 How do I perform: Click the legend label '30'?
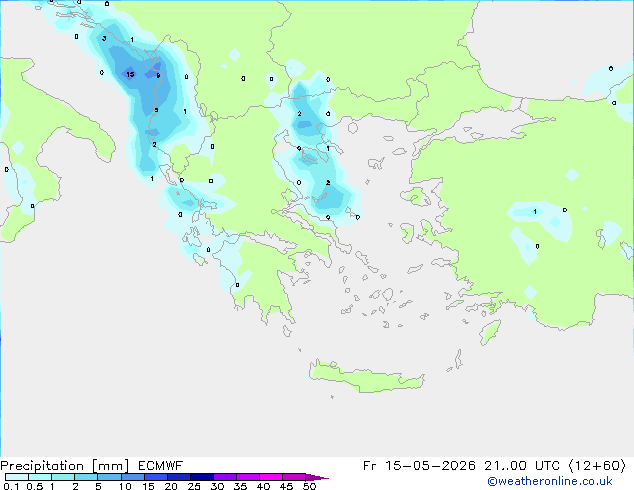pos(217,486)
